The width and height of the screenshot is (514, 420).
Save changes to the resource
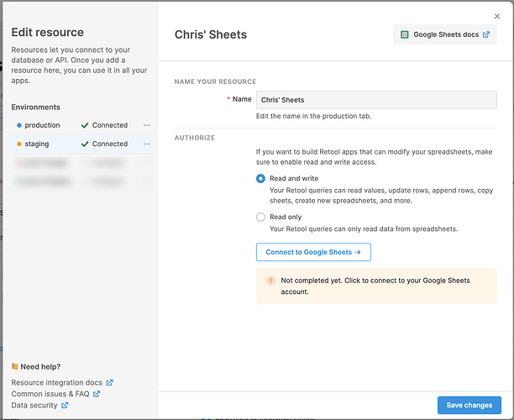coord(469,405)
